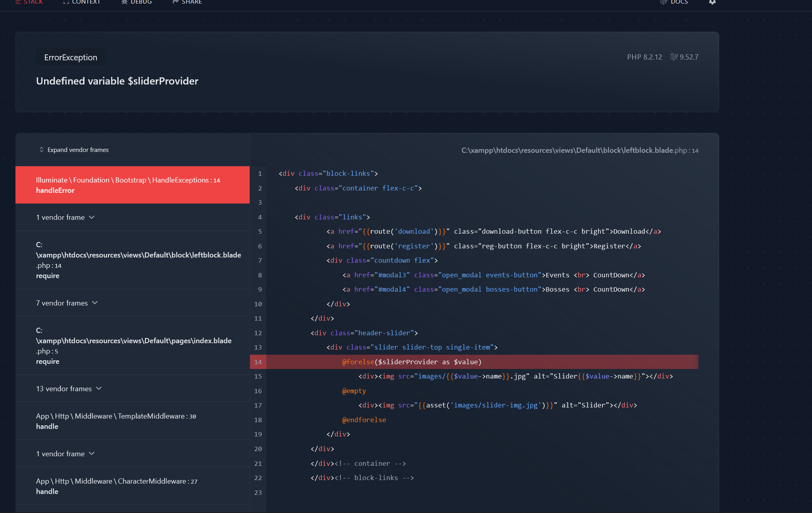The width and height of the screenshot is (812, 513).
Task: Expand the 13 vendor frames group
Action: click(x=69, y=389)
